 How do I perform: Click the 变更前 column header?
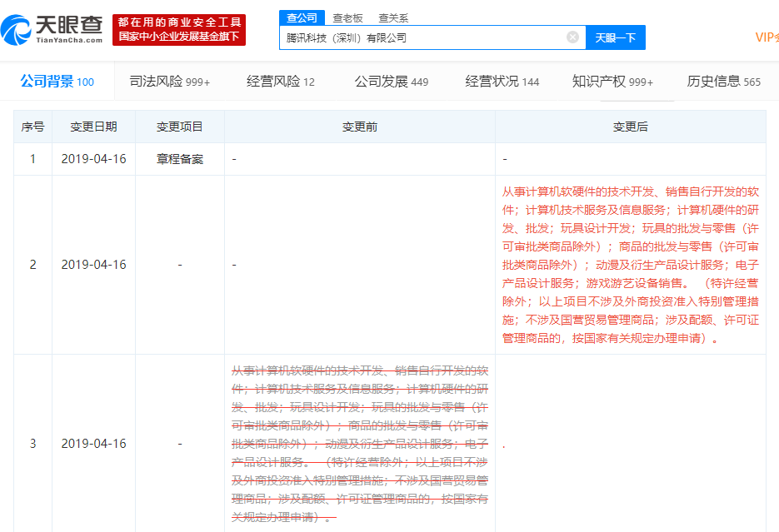click(360, 127)
